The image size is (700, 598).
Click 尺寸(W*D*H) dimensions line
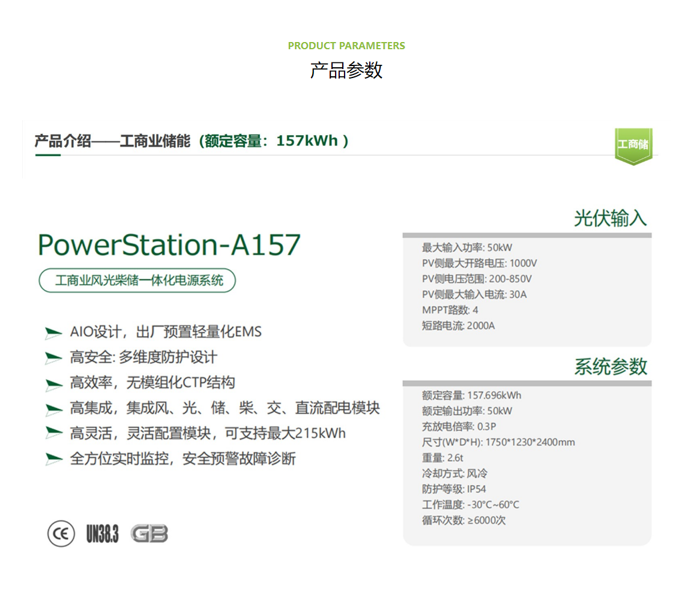point(498,442)
